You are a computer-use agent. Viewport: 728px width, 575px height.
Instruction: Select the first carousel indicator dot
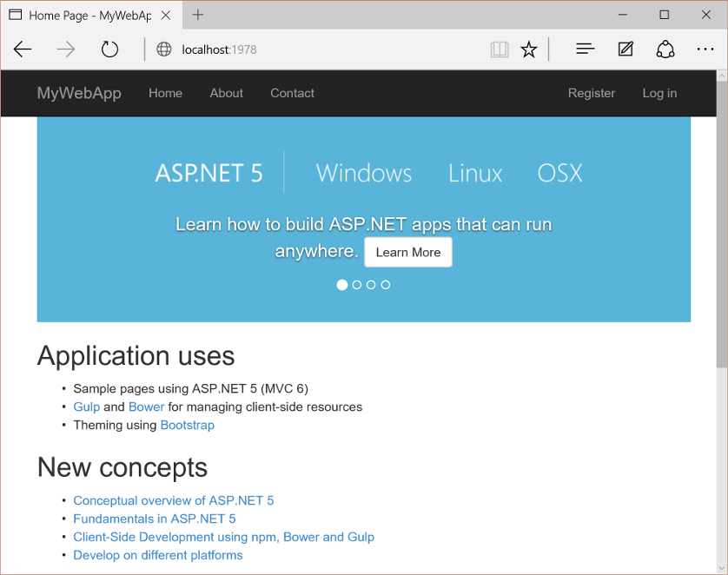click(x=342, y=285)
